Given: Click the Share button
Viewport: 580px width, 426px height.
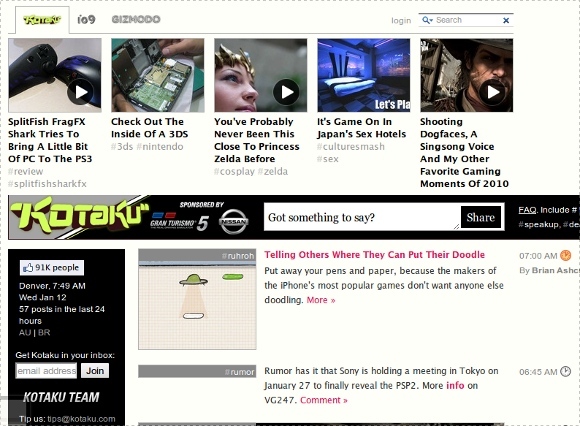Looking at the screenshot, I should [481, 217].
